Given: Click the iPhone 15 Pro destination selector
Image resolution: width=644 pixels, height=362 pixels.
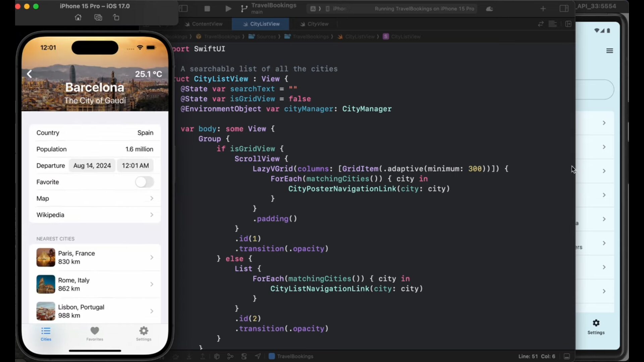Looking at the screenshot, I should click(336, 9).
